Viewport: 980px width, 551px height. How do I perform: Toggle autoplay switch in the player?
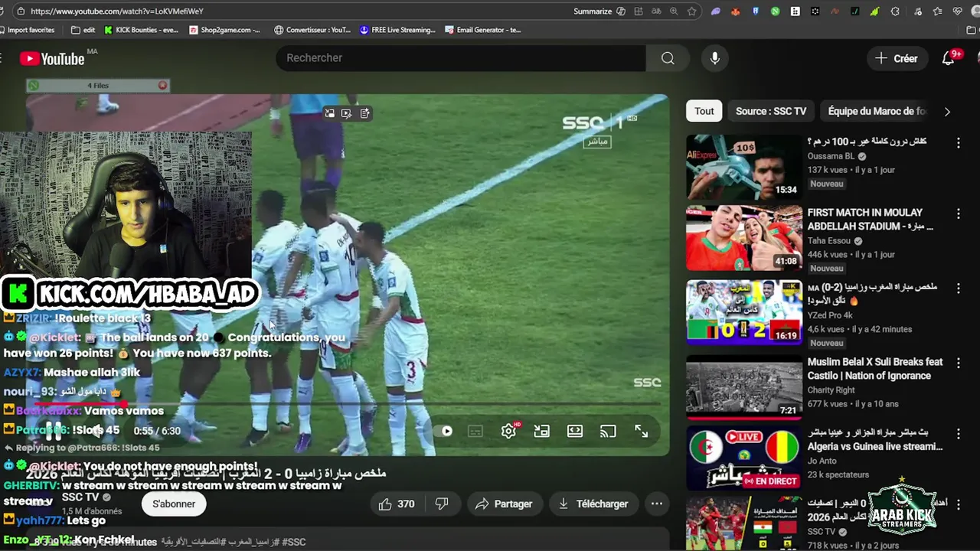442,431
